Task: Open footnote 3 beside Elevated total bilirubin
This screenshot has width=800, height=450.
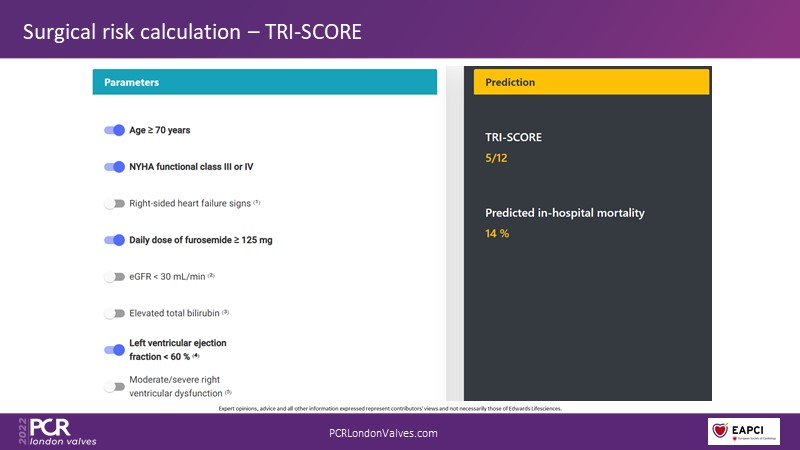Action: tap(226, 312)
